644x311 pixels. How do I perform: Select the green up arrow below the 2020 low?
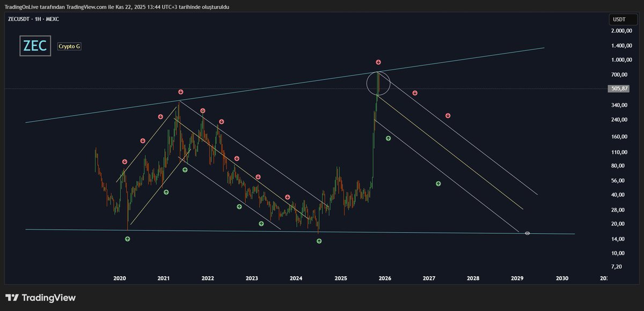[127, 239]
